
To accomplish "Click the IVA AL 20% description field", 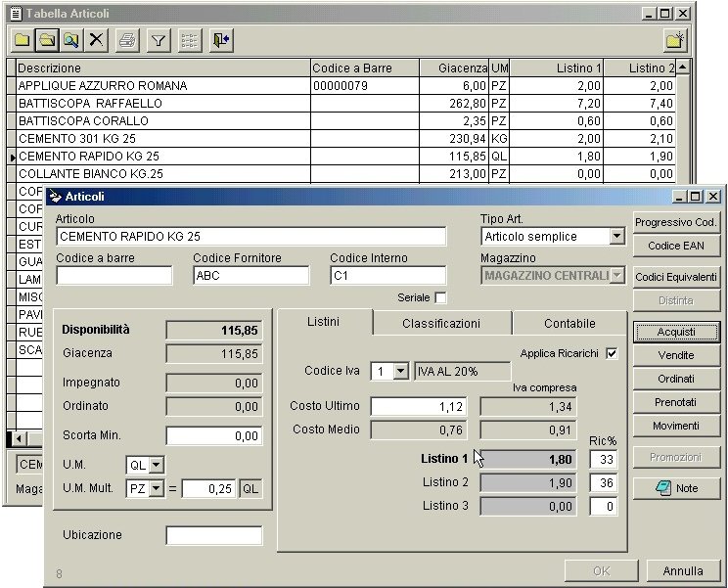I will pos(463,371).
